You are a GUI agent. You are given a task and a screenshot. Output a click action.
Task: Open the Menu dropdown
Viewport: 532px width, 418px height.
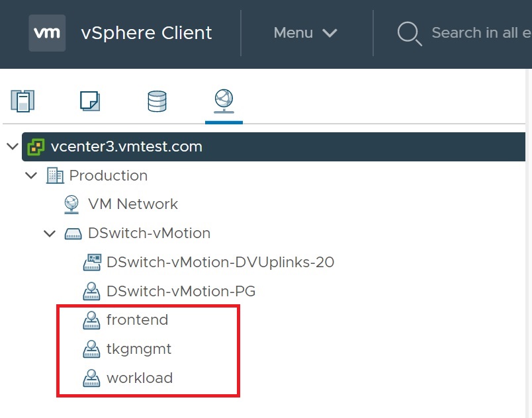pyautogui.click(x=305, y=33)
